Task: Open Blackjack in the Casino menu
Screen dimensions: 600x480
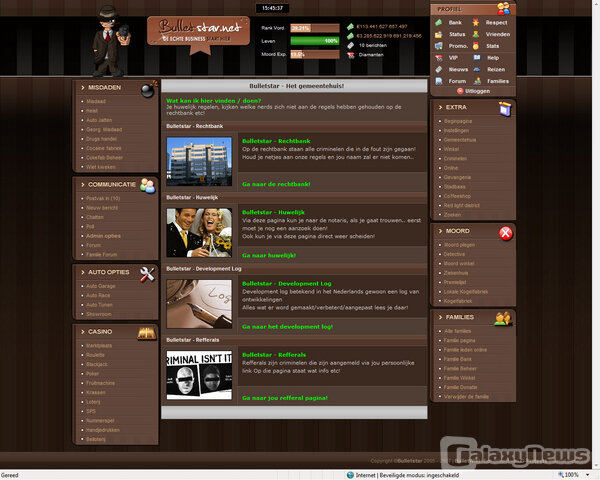Action: [x=97, y=364]
